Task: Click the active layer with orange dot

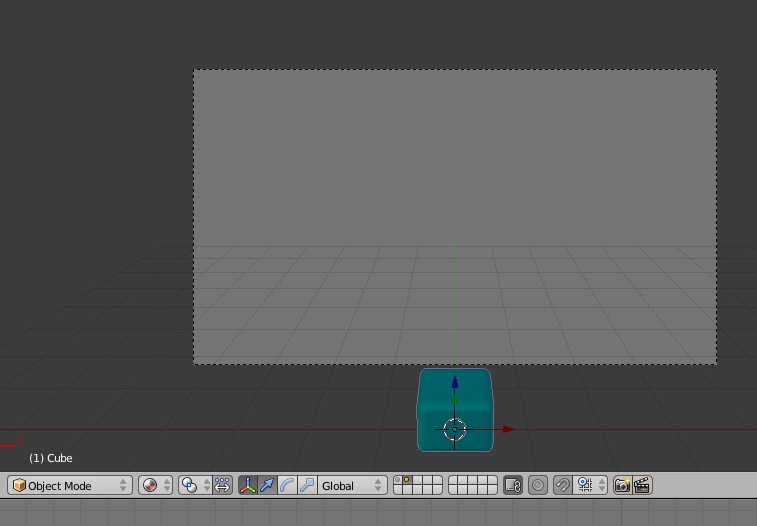Action: point(407,480)
